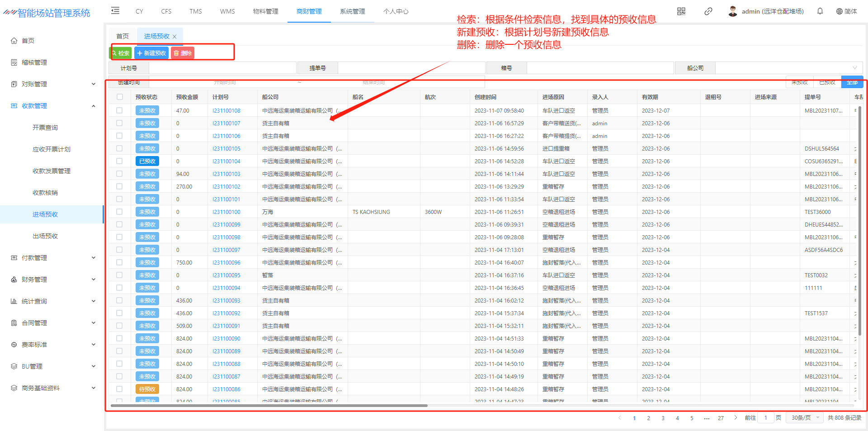The height and width of the screenshot is (431, 868).
Task: Open the 船公司 dropdown filter
Action: click(788, 68)
